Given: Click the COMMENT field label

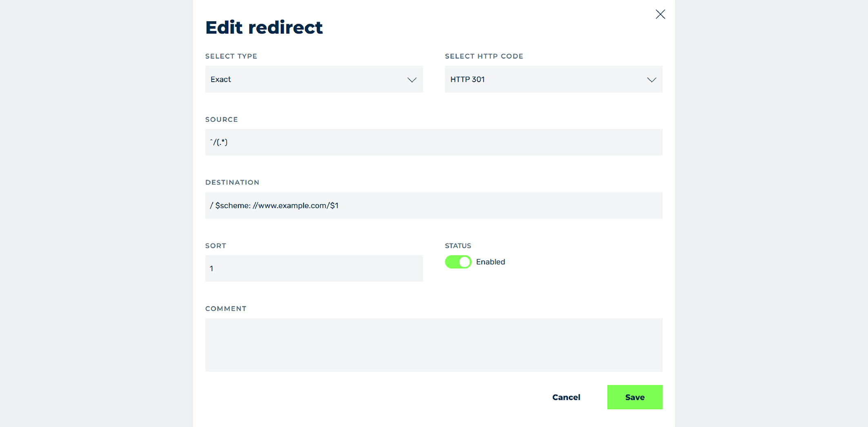Looking at the screenshot, I should pos(226,309).
